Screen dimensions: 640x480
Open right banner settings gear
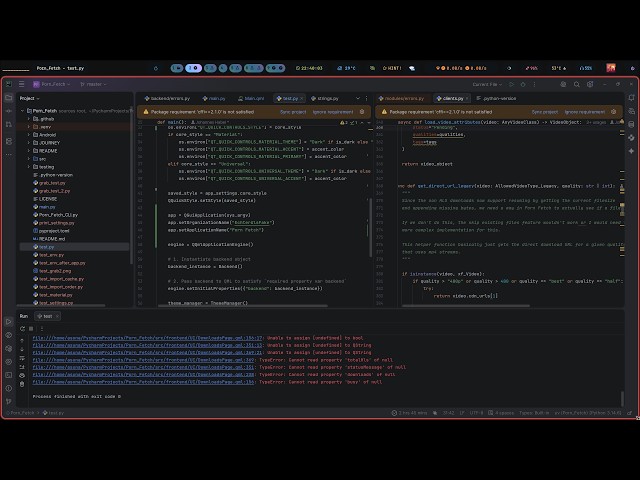pyautogui.click(x=613, y=111)
